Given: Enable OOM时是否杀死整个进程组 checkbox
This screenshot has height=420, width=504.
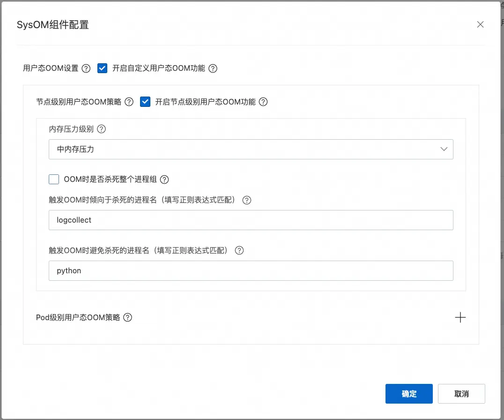Looking at the screenshot, I should click(x=54, y=179).
